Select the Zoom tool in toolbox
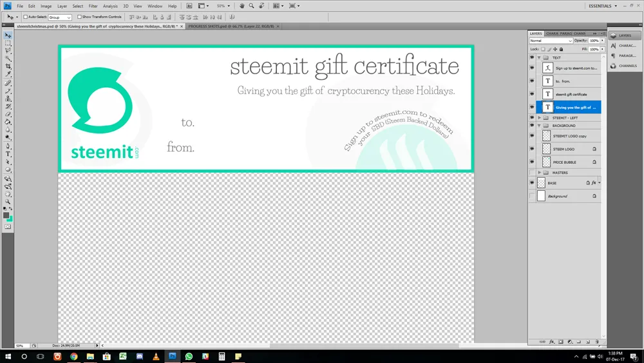Image resolution: width=644 pixels, height=363 pixels. point(8,202)
